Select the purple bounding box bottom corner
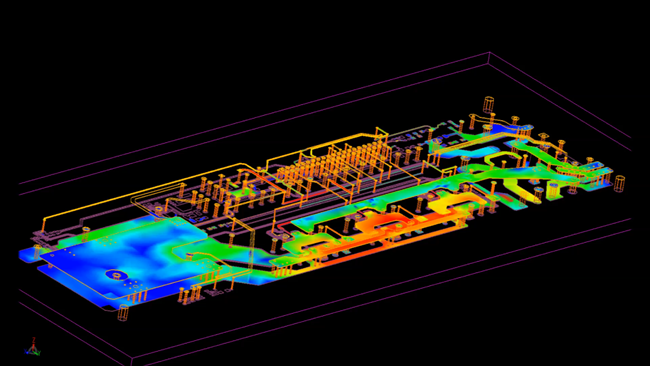 pyautogui.click(x=132, y=359)
